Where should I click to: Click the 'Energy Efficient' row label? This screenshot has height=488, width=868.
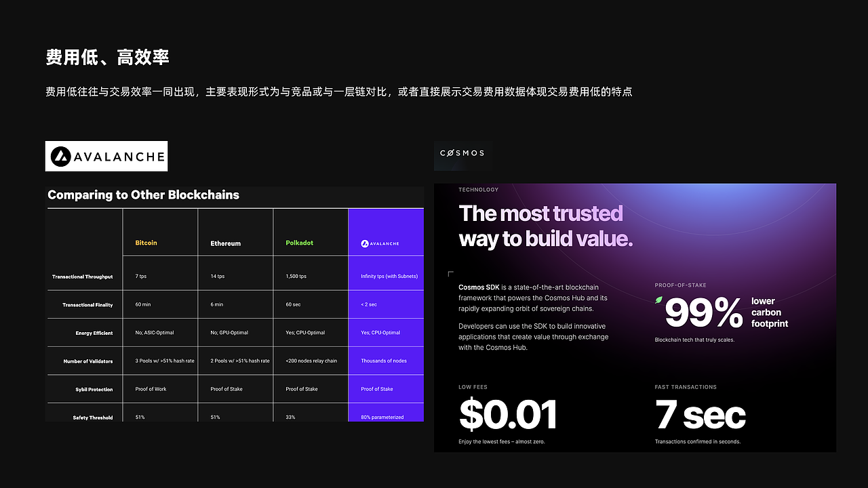point(94,333)
